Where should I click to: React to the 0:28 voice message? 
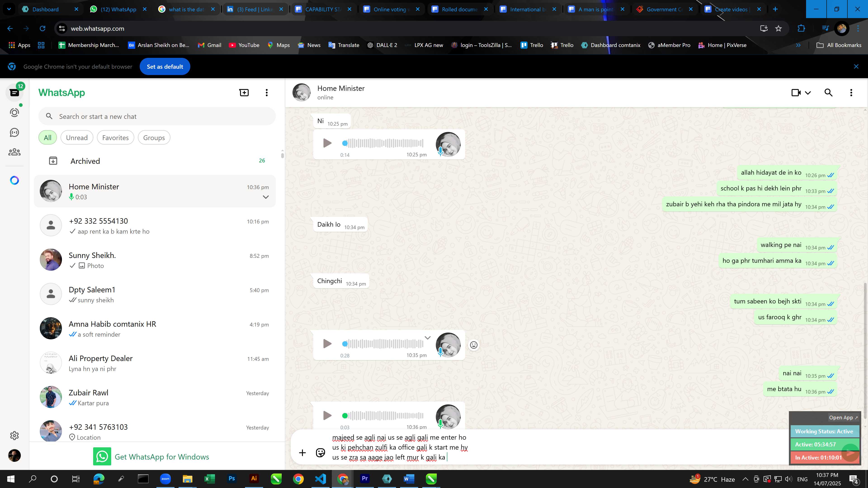coord(474,345)
